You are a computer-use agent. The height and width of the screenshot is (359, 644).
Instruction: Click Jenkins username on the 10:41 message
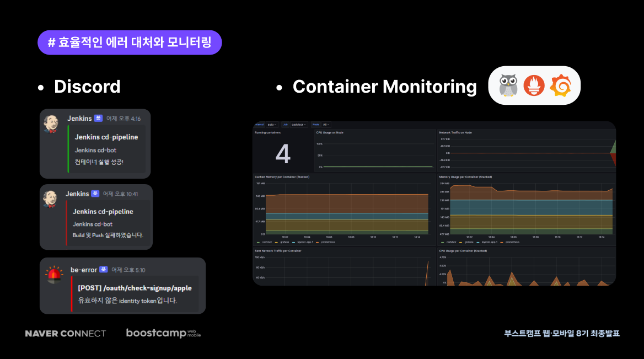point(77,194)
